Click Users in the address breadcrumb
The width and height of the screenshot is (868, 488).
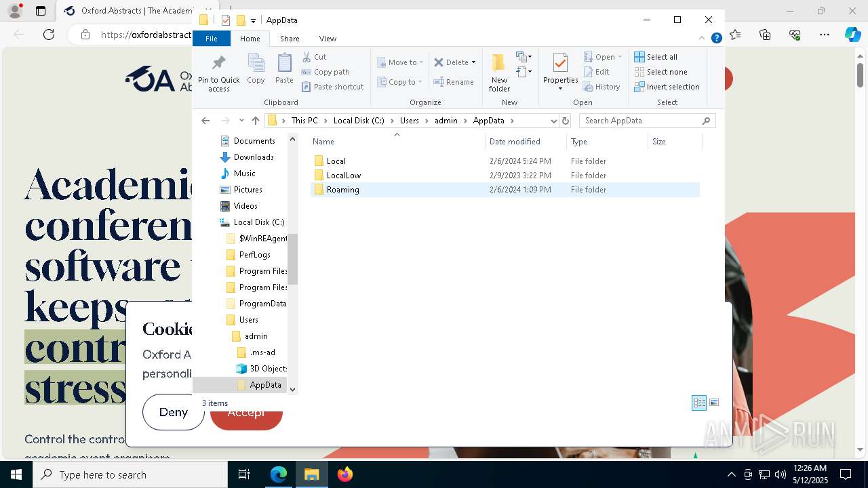click(410, 121)
